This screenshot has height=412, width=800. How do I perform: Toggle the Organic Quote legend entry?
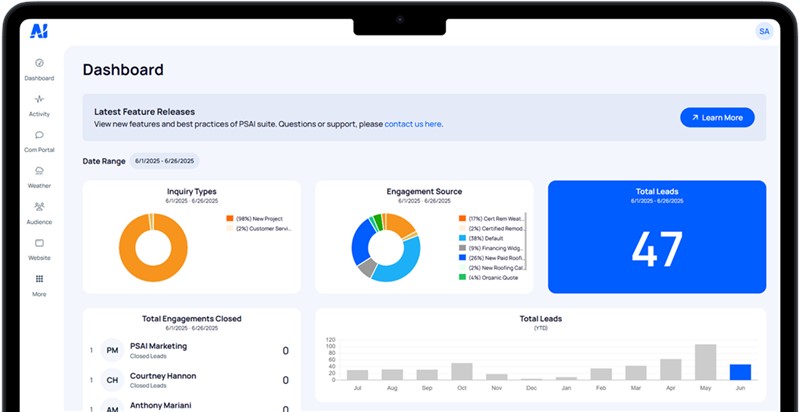[494, 277]
